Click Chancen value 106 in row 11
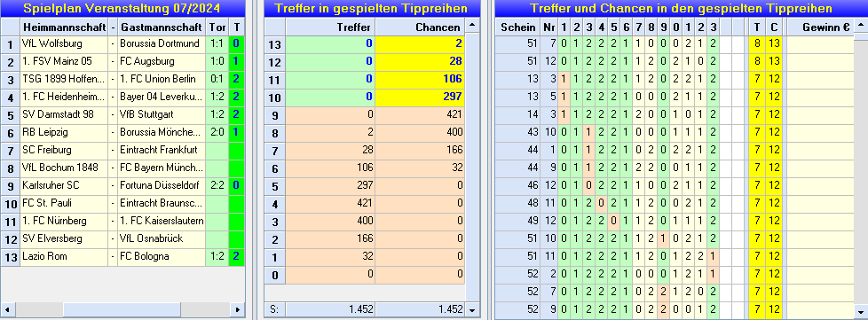Viewport: 868px width, 320px height. tap(420, 79)
